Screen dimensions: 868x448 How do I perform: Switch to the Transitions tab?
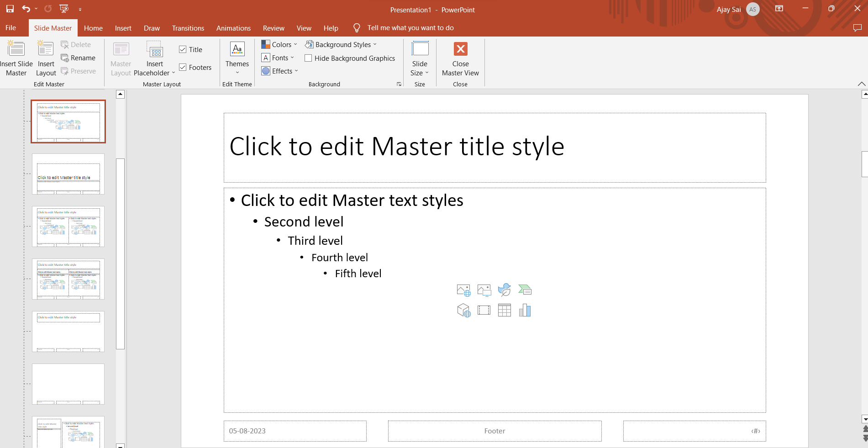(188, 28)
